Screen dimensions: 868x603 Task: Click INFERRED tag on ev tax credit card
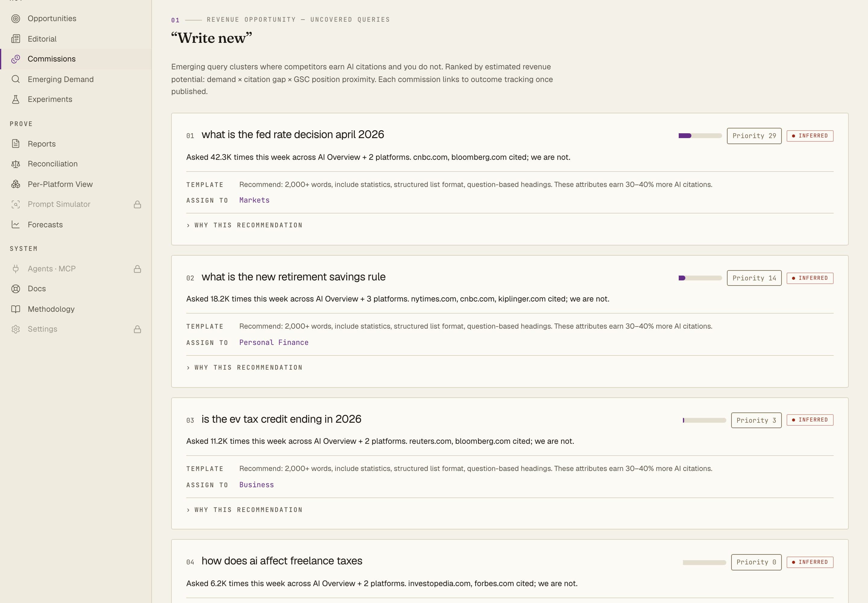click(810, 420)
